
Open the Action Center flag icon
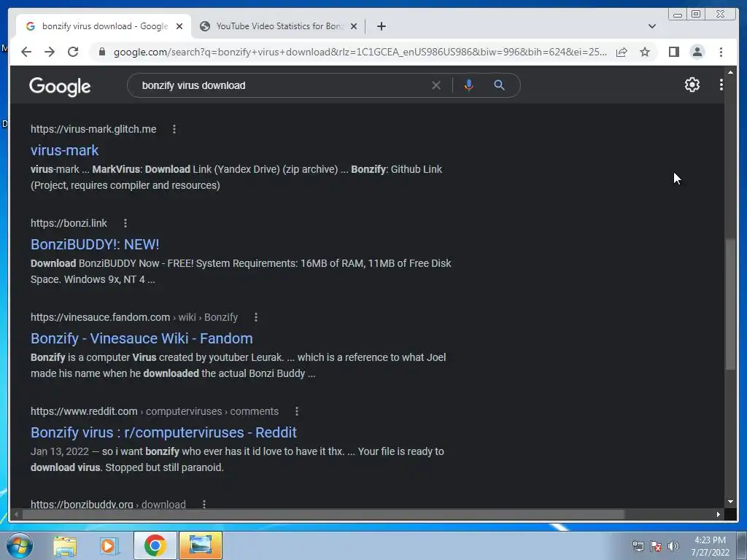click(656, 546)
